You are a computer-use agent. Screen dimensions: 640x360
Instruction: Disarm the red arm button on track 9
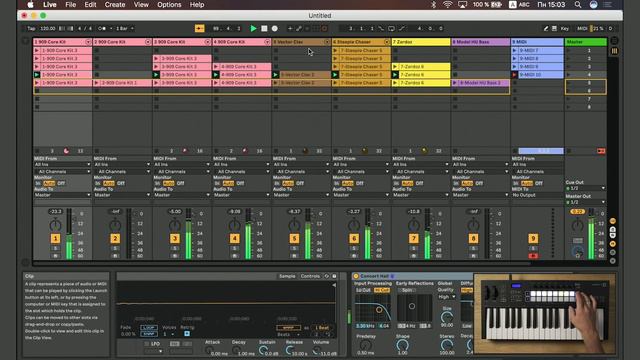[x=533, y=256]
